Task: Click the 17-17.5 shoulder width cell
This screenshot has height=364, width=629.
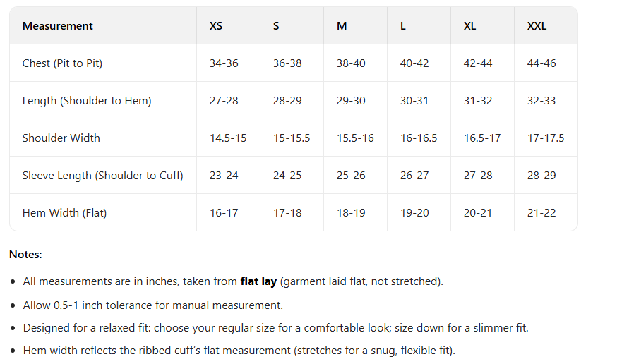Action: (546, 138)
